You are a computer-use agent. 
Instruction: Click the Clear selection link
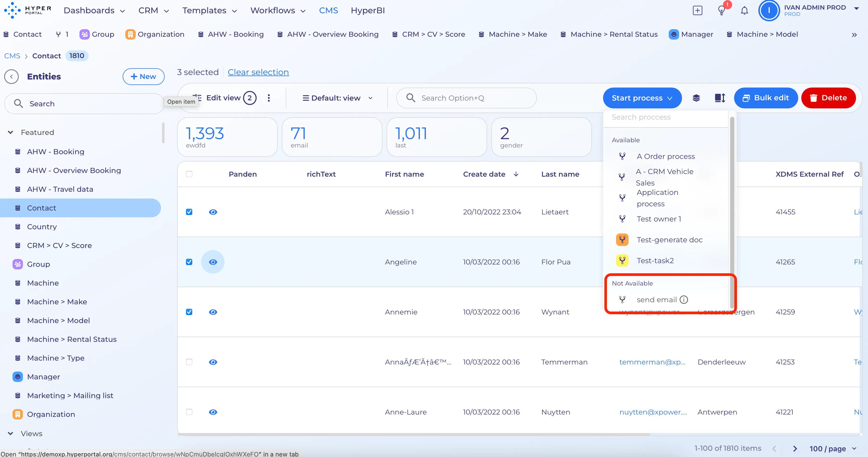[258, 72]
